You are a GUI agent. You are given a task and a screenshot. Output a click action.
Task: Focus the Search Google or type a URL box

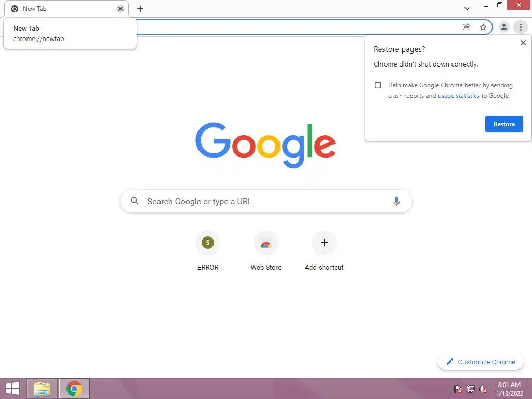(266, 201)
